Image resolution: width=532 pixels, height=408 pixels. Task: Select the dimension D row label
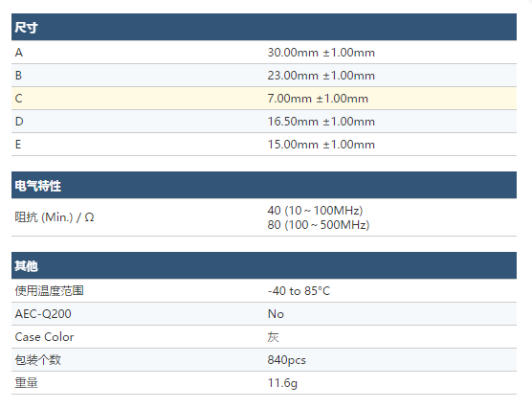coord(19,122)
